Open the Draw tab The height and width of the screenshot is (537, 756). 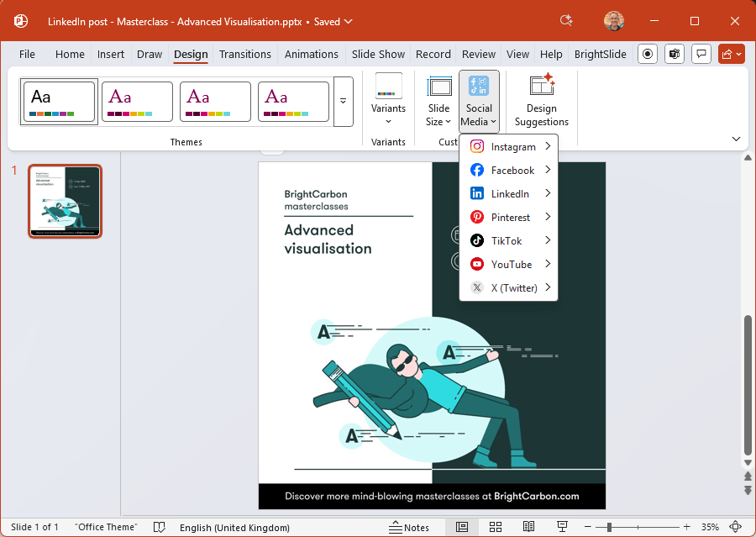click(x=150, y=54)
